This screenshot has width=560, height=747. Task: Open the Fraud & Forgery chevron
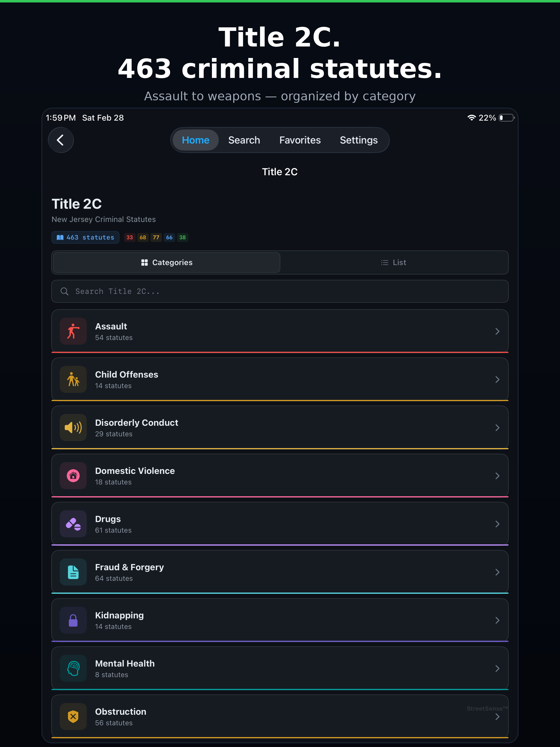(497, 572)
